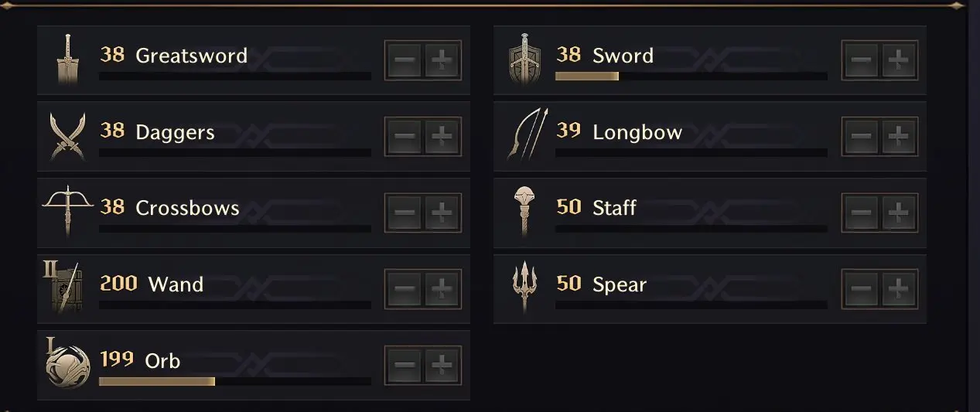The width and height of the screenshot is (980, 412).
Task: Click the Orb mastery progress bar
Action: pos(234,381)
